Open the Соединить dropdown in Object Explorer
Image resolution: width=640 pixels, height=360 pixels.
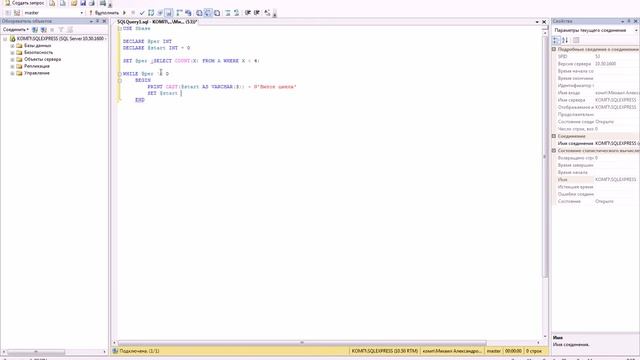click(x=16, y=30)
